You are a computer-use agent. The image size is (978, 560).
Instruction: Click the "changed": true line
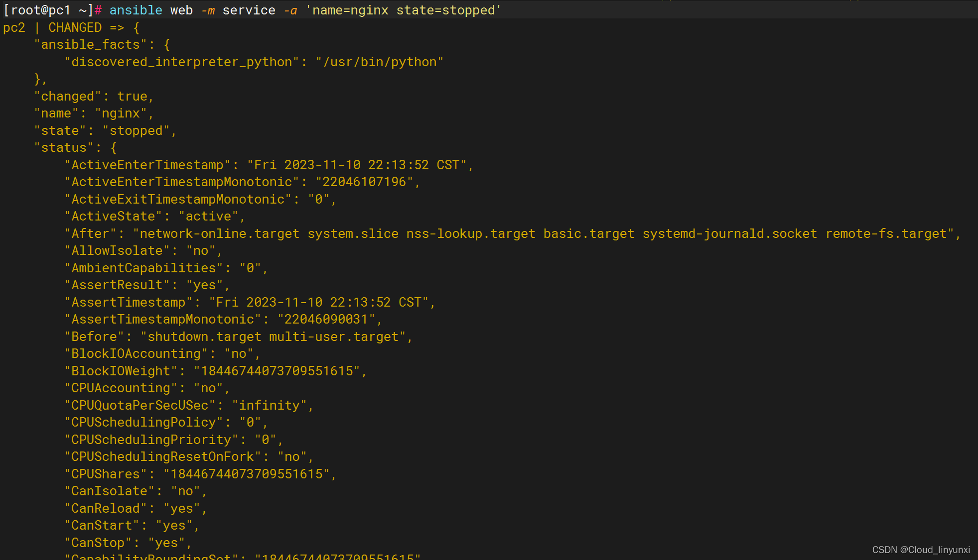94,96
